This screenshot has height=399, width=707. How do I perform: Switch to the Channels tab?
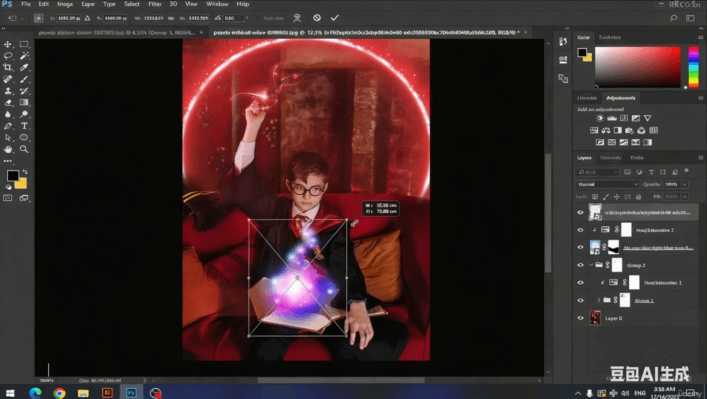[611, 158]
